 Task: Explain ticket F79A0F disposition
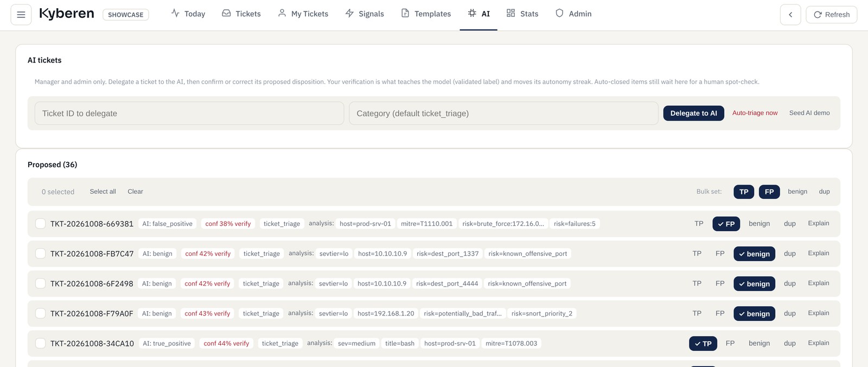[x=818, y=313]
